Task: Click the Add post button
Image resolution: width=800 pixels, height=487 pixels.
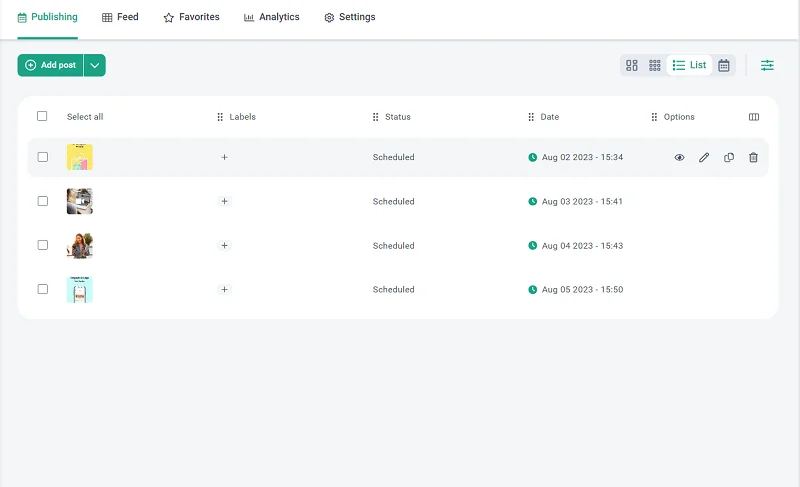Action: [x=51, y=65]
